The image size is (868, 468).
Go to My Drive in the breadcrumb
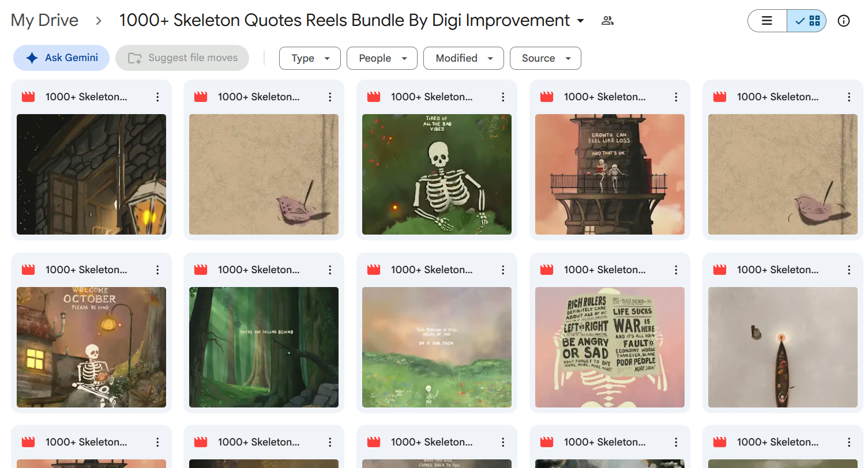(44, 21)
